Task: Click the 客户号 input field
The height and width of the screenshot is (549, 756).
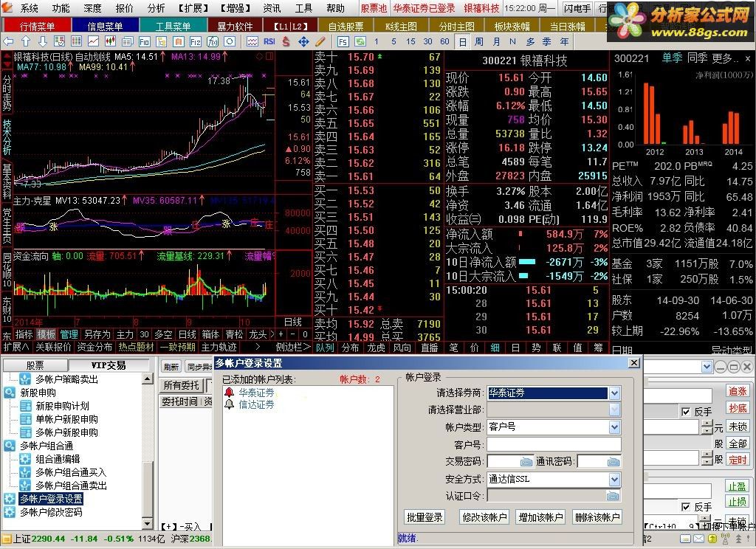Action: point(554,444)
